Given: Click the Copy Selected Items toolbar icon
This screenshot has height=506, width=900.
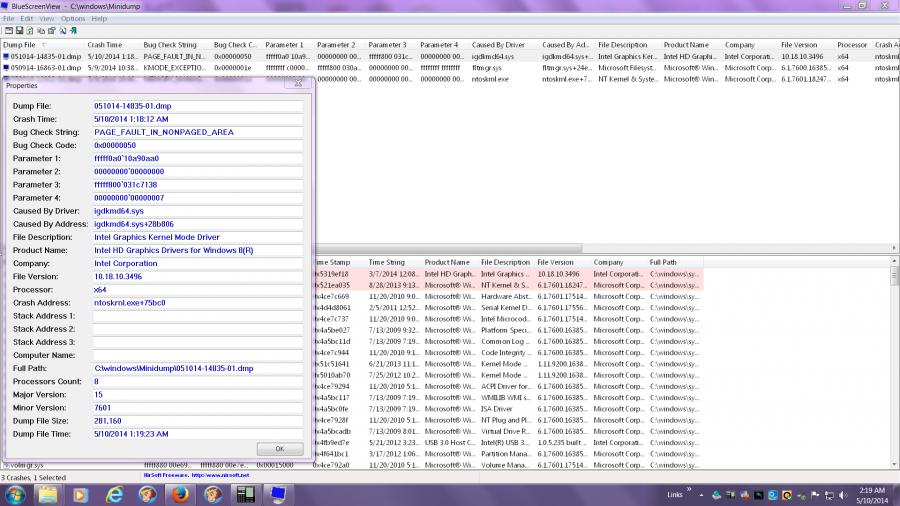Looking at the screenshot, I should point(41,31).
